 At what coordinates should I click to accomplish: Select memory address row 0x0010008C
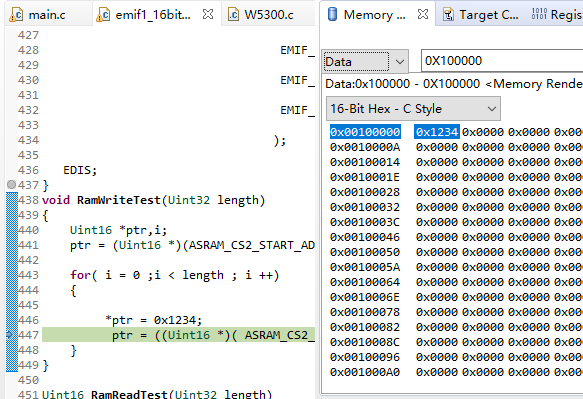pos(365,342)
